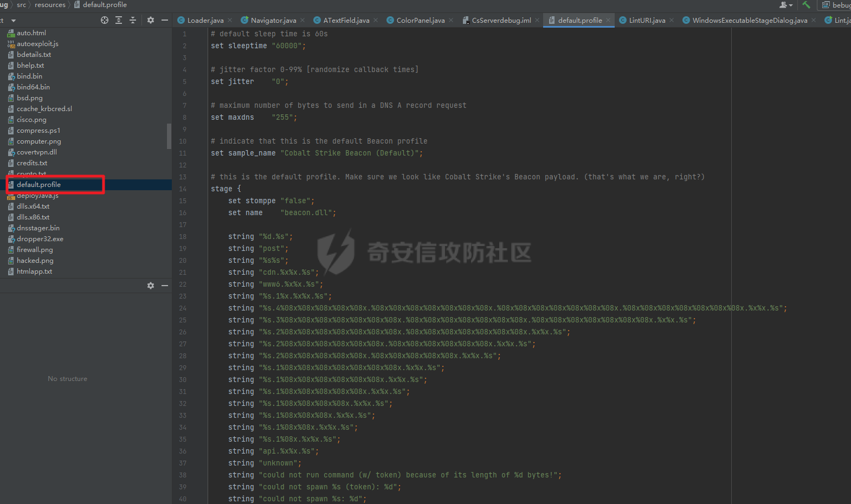Click the 'set sleeptime' line in editor
851x504 pixels.
259,46
